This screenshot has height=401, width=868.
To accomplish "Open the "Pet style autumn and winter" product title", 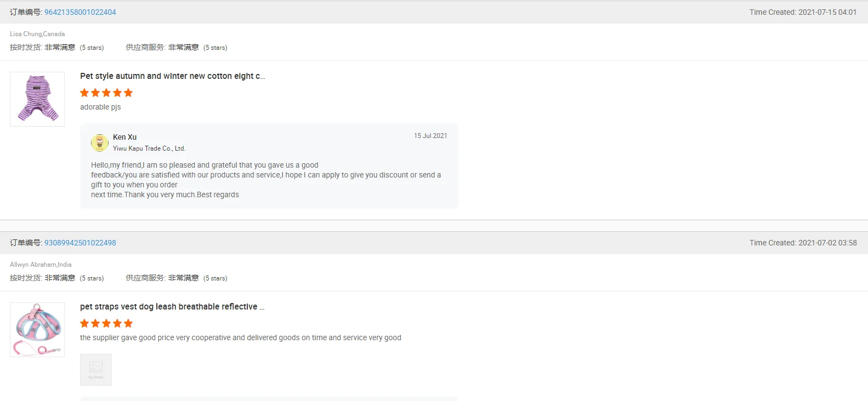I will [172, 76].
